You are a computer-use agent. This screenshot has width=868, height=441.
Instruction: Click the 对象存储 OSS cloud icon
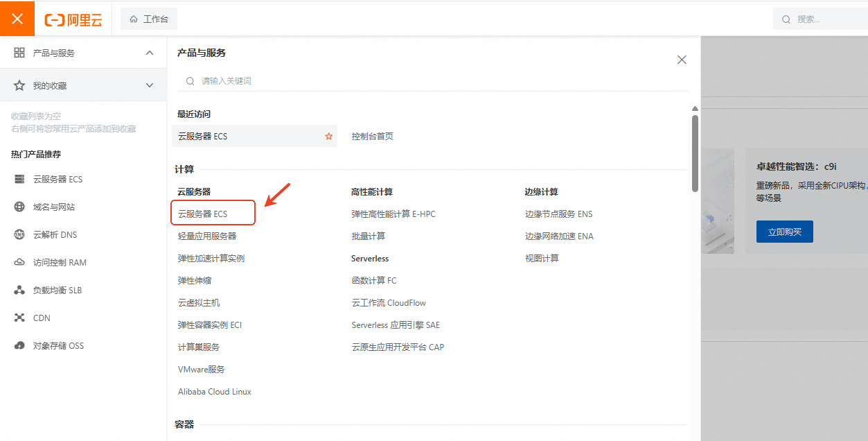click(19, 345)
